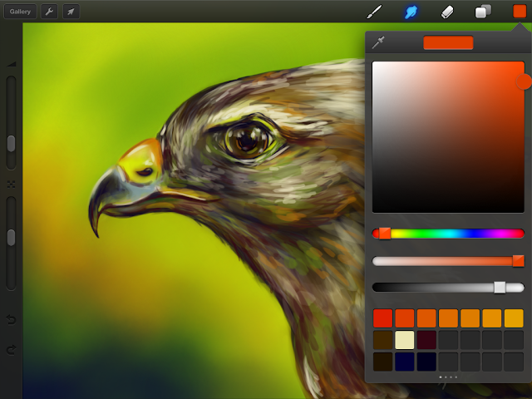Tap the palette page indicator dots
The image size is (532, 399).
(448, 377)
